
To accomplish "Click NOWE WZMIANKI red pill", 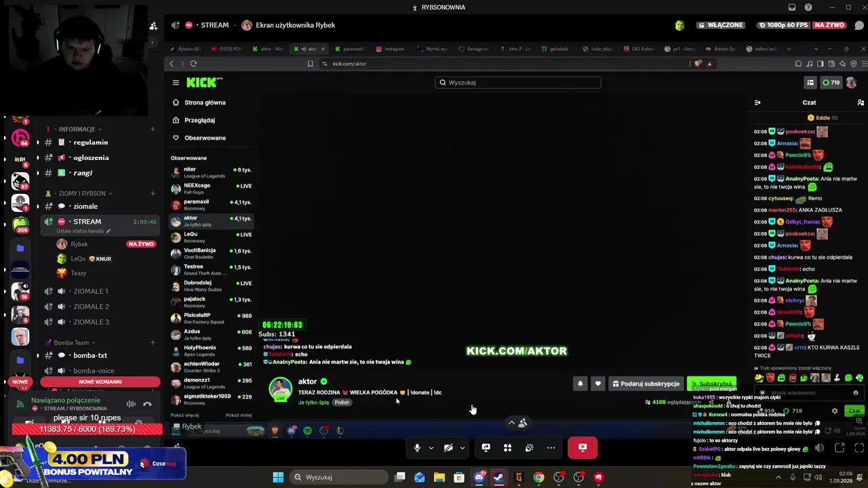I will click(100, 382).
